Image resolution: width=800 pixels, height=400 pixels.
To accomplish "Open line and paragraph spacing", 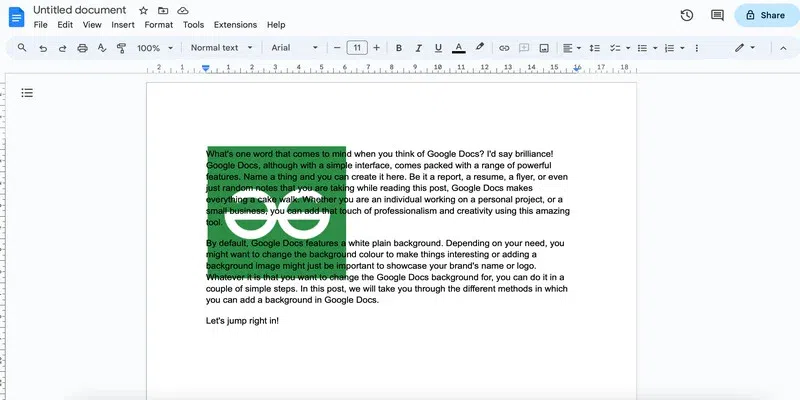I will tap(594, 48).
